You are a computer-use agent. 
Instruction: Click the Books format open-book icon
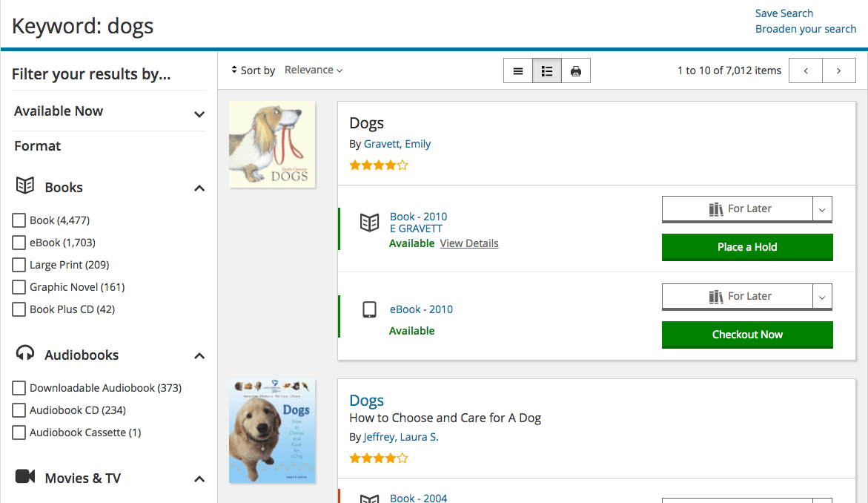click(x=25, y=185)
